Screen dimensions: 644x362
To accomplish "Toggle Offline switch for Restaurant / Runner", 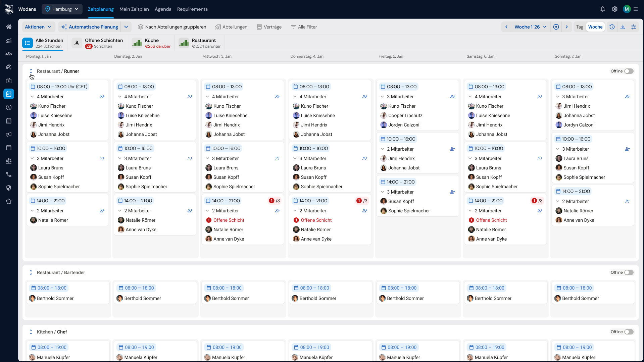I will 629,71.
